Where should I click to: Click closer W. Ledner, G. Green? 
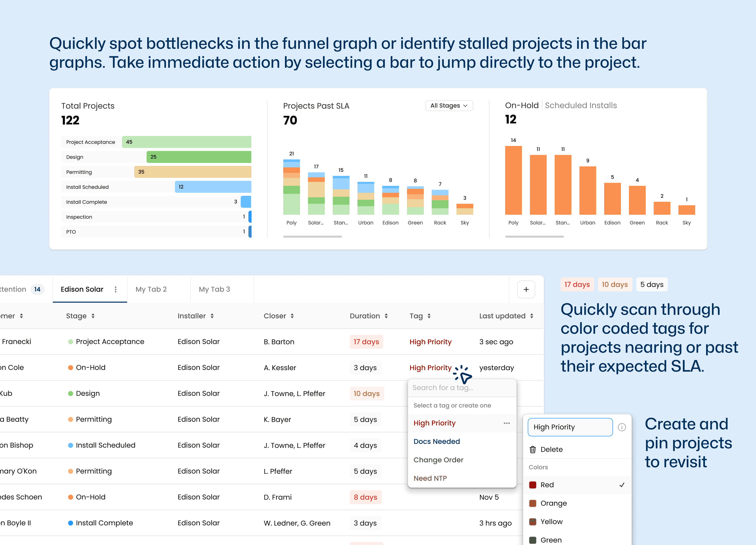click(297, 523)
